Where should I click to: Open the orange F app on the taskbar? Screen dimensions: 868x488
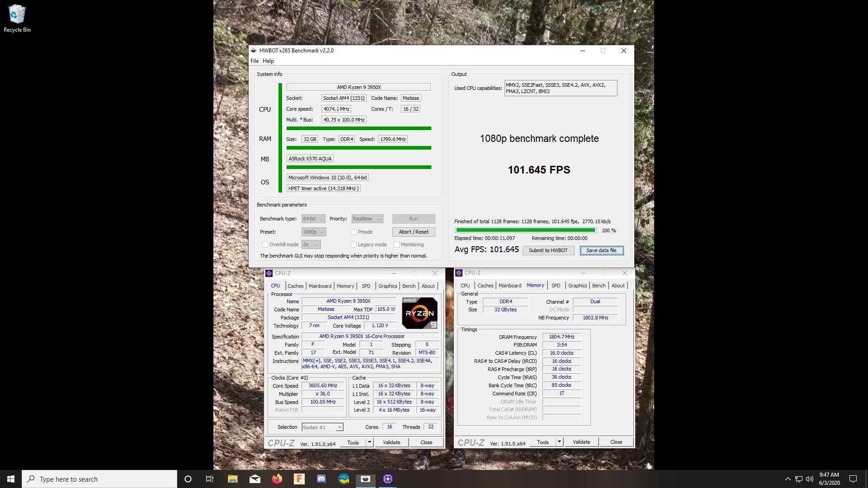point(299,479)
